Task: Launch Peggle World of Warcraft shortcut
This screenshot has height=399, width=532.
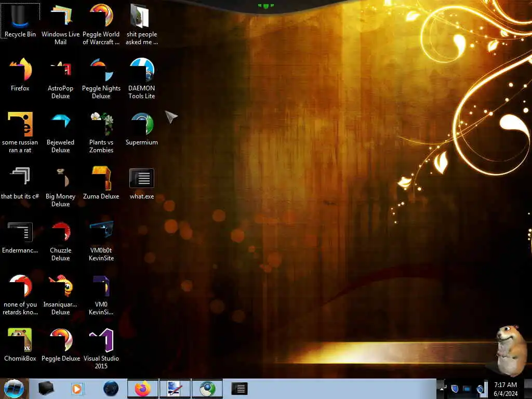Action: [101, 24]
